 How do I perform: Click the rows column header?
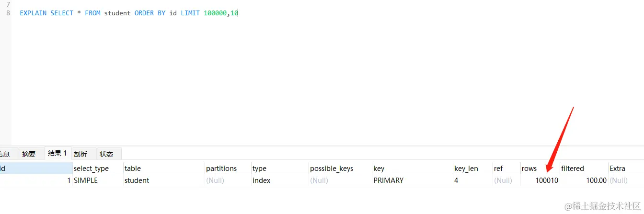(529, 169)
